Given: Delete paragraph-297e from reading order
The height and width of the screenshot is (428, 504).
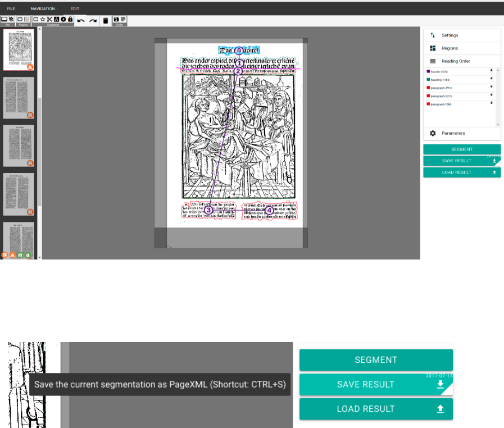Looking at the screenshot, I should click(x=491, y=86).
